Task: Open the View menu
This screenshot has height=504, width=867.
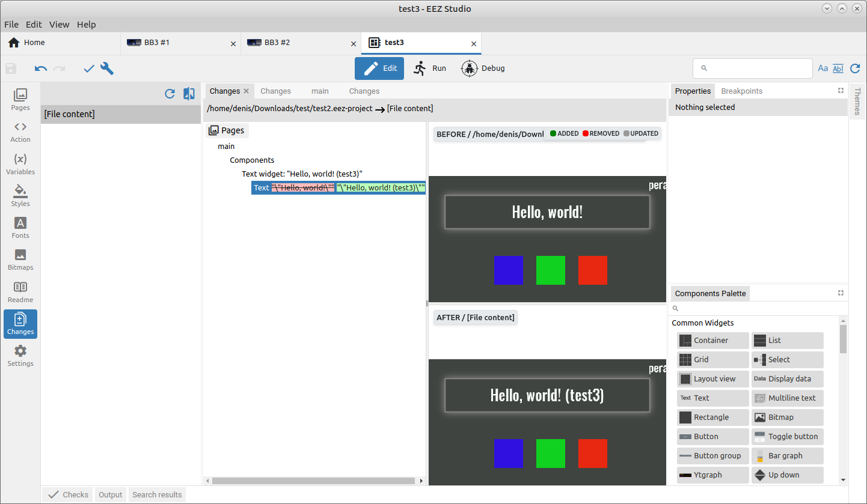Action: pyautogui.click(x=60, y=25)
